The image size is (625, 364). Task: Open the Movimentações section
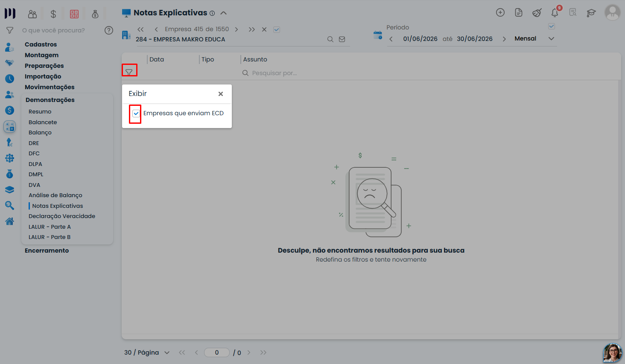click(x=50, y=87)
